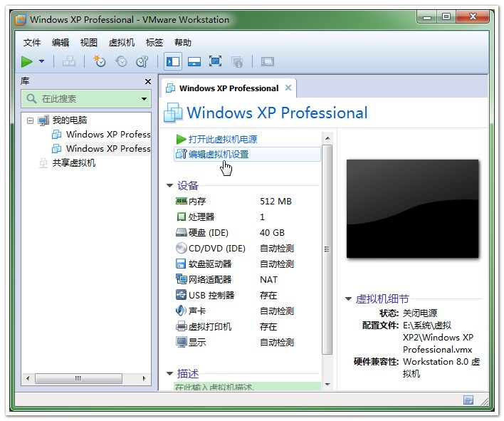Click the console view icon at toolbar end
Viewport: 504px width, 421px height.
click(268, 61)
